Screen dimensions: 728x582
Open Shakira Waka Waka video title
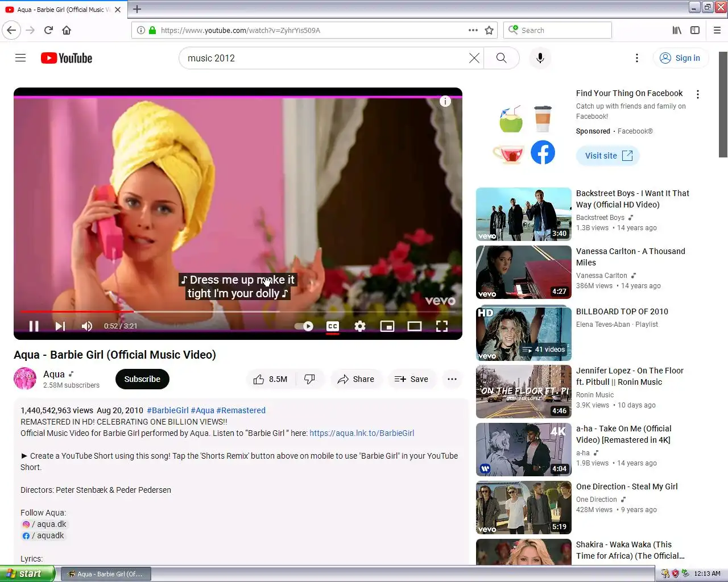[630, 550]
